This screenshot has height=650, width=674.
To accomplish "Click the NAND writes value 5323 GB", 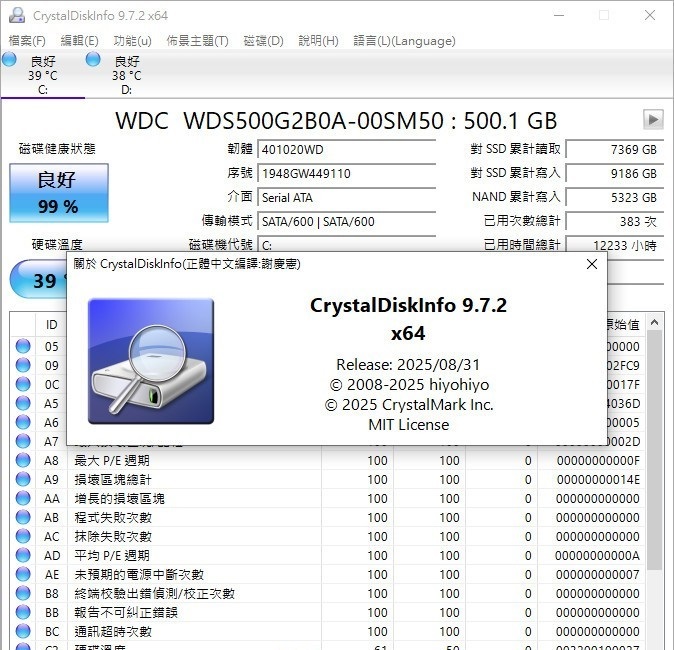I will 614,198.
